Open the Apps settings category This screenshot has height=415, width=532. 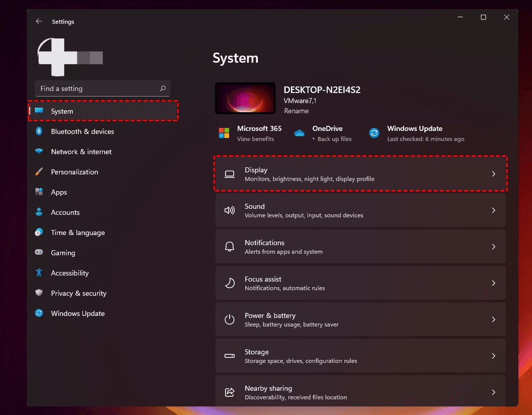(59, 192)
